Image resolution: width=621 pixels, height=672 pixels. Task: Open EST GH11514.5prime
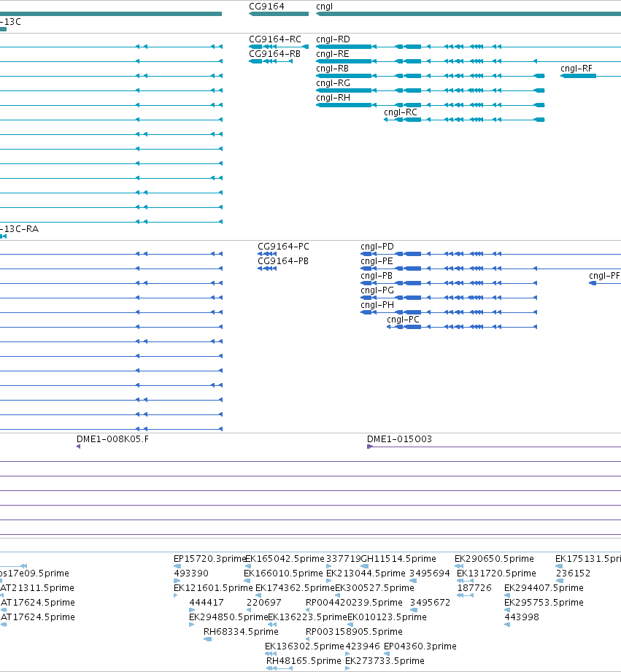point(398,558)
